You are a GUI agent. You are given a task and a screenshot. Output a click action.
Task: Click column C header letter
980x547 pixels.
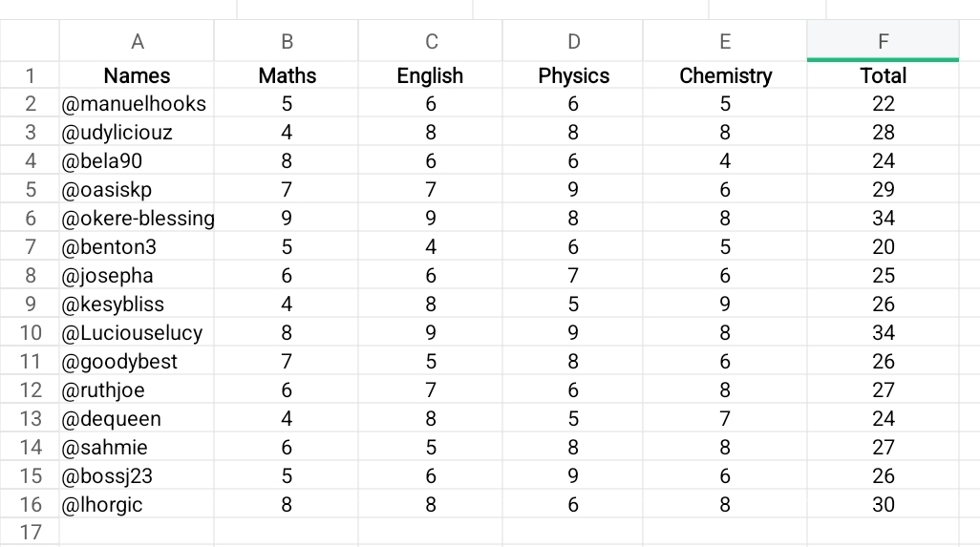(431, 41)
